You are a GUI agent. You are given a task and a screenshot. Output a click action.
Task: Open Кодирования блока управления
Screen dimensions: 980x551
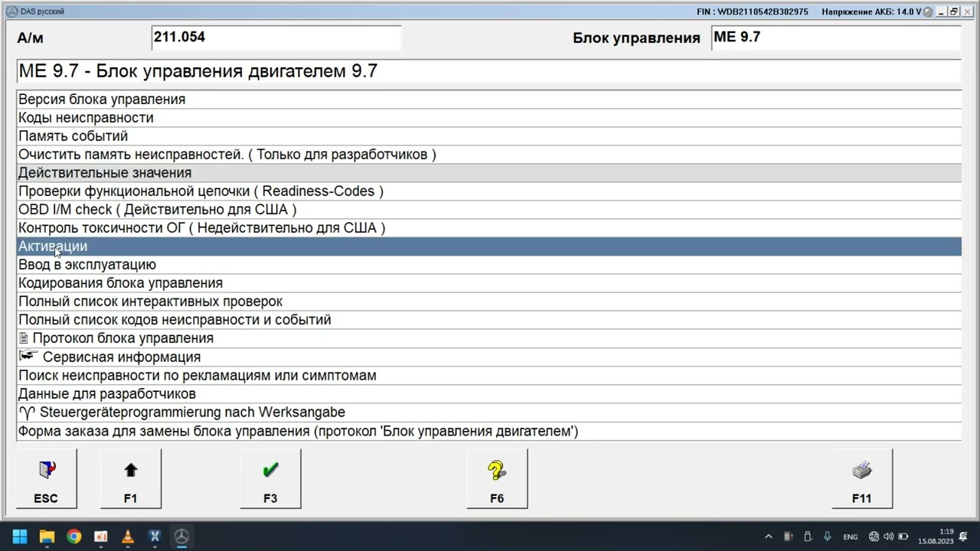(x=488, y=283)
